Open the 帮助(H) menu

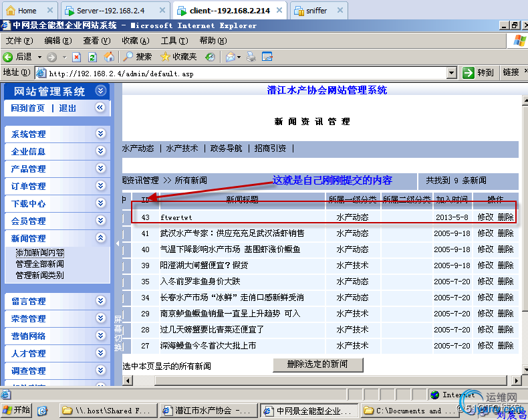[x=213, y=41]
